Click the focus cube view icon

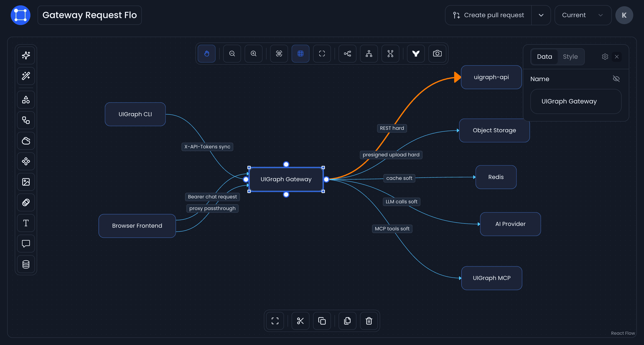279,53
